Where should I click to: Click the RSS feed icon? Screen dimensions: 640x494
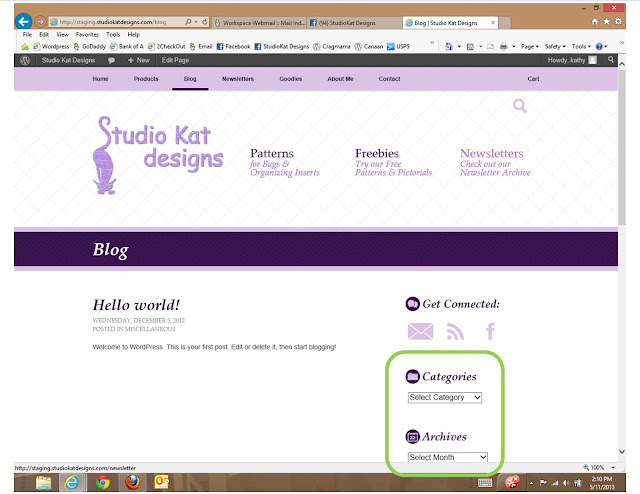pos(455,332)
